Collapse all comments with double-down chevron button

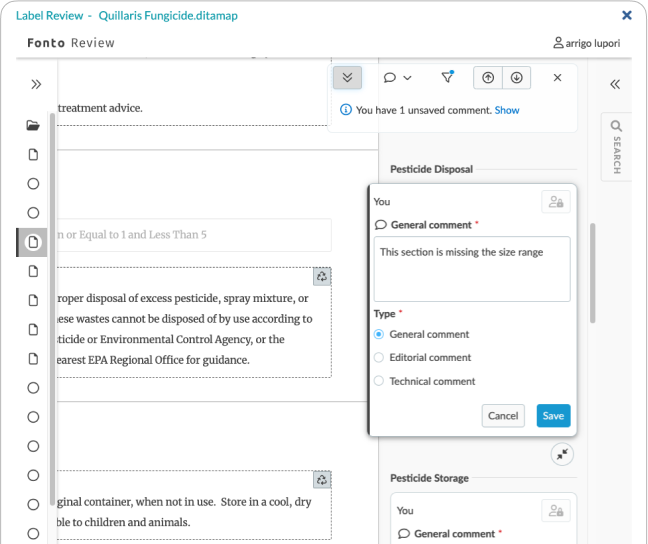(348, 78)
